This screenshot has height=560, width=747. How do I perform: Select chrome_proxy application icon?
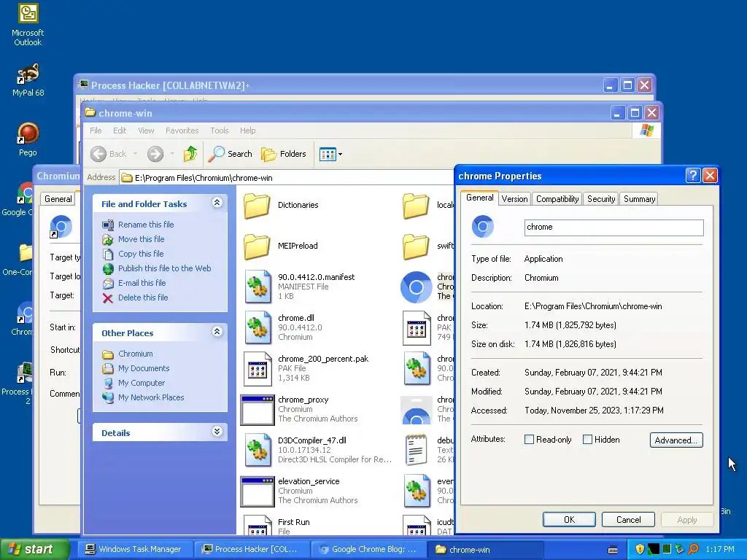[x=258, y=410]
